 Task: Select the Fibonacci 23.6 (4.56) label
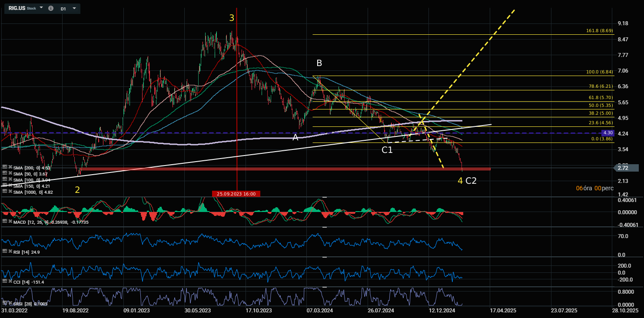[x=600, y=123]
